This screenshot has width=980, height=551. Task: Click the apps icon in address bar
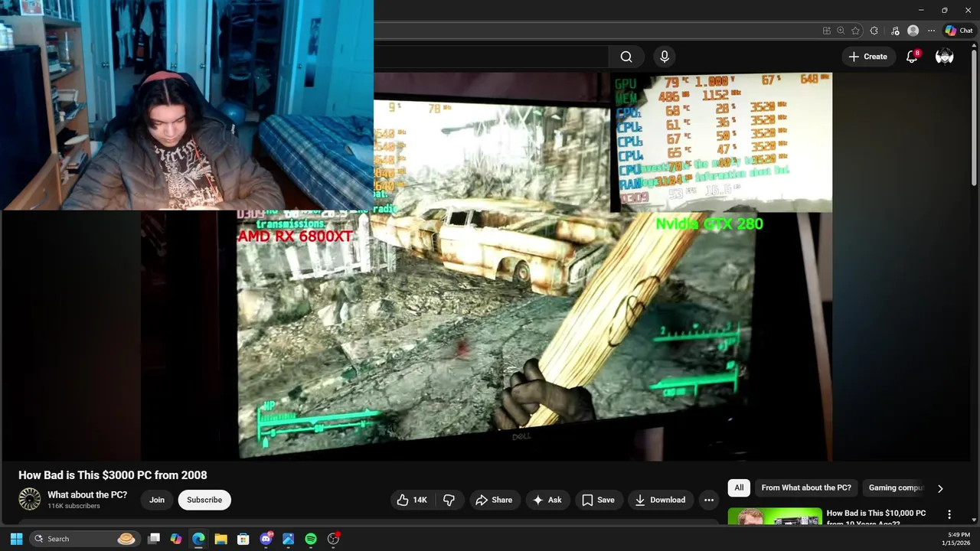(x=826, y=31)
